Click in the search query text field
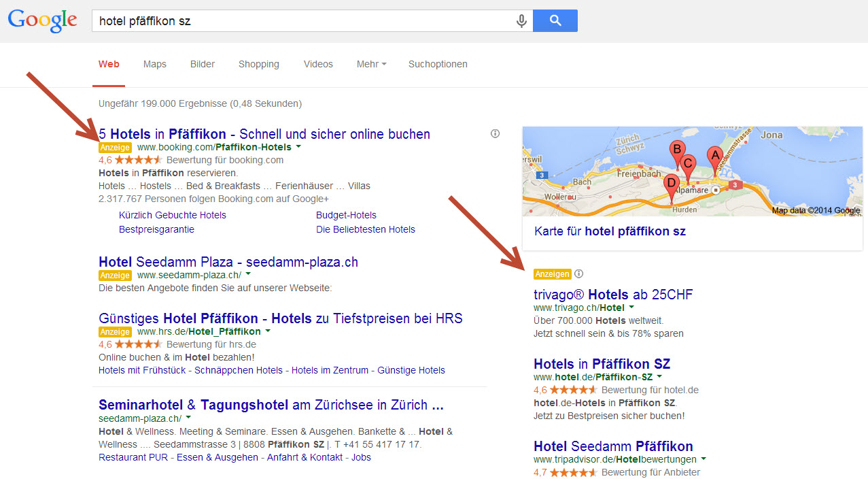This screenshot has width=868, height=481. (x=299, y=21)
